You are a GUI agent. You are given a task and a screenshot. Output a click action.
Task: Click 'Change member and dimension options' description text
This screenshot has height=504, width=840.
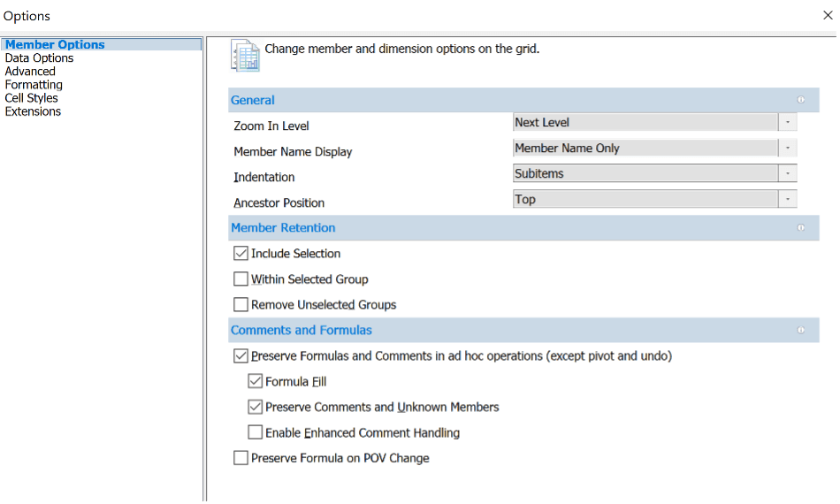coord(401,49)
